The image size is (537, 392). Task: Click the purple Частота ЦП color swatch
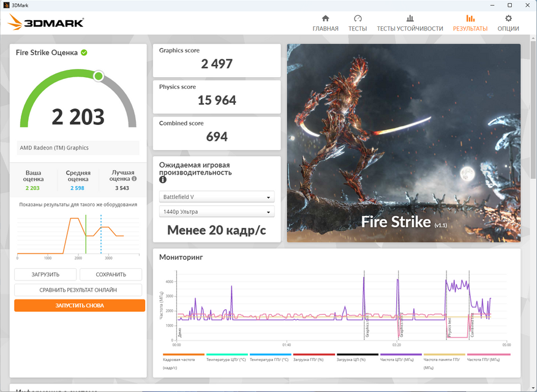(x=401, y=355)
